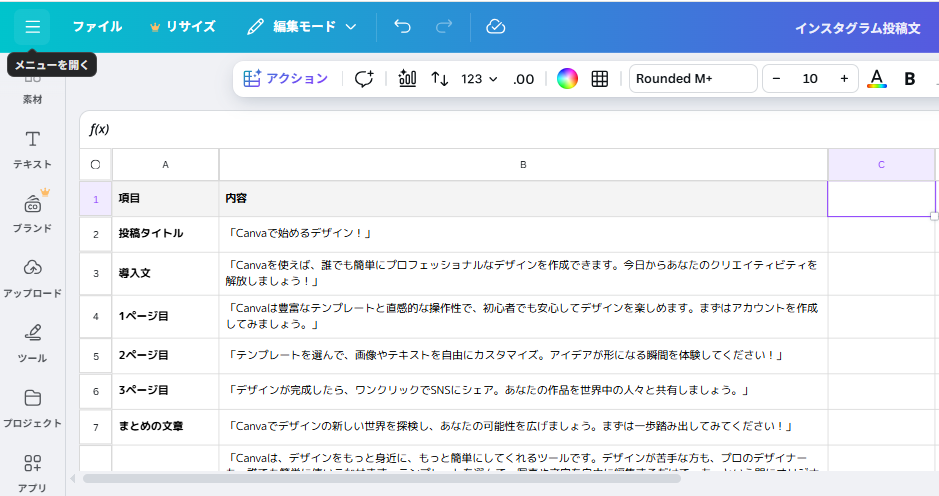
Task: Open the sort arrows tool
Action: coord(440,78)
